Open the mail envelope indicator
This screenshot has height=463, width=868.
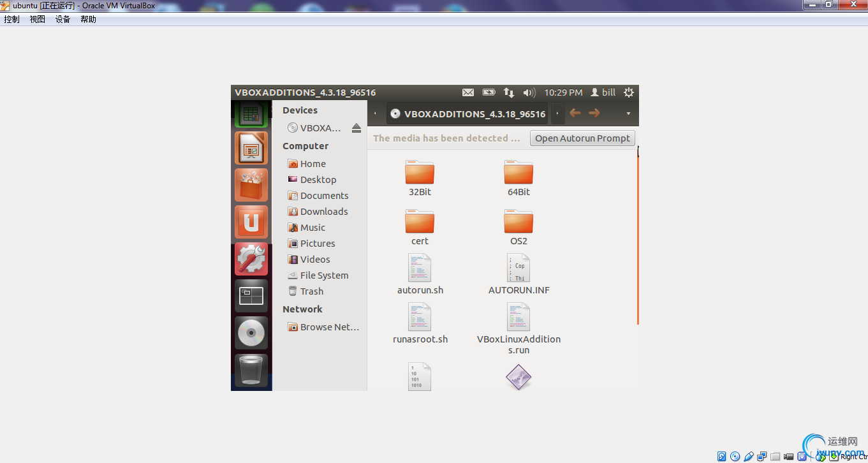(468, 92)
